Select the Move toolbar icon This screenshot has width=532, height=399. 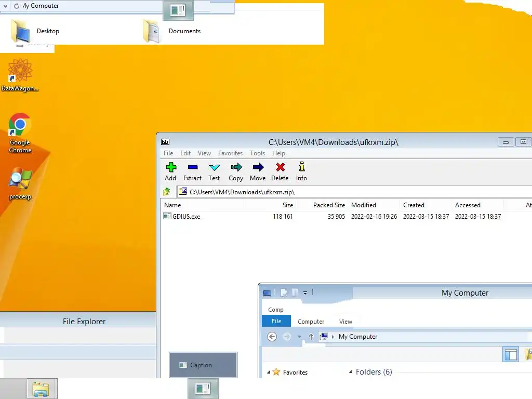coord(258,171)
